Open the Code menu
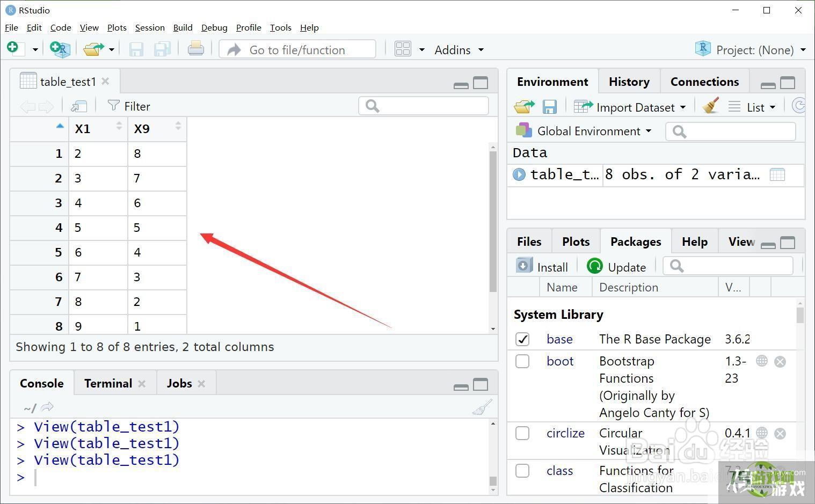The height and width of the screenshot is (504, 815). click(x=61, y=27)
